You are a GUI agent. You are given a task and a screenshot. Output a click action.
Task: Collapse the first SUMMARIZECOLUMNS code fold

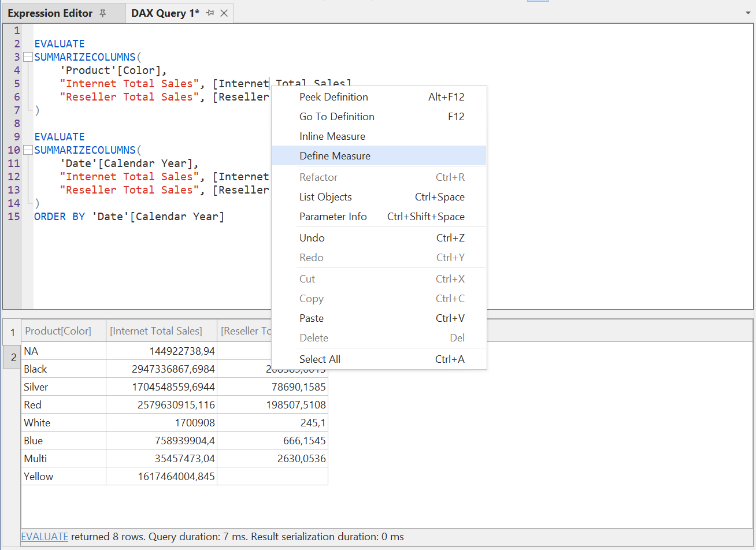[27, 57]
